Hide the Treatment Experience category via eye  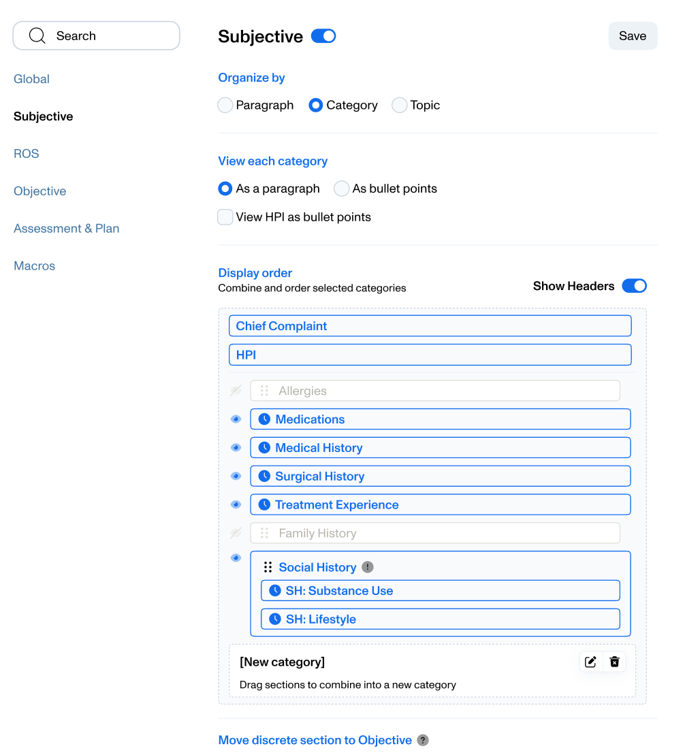click(236, 504)
